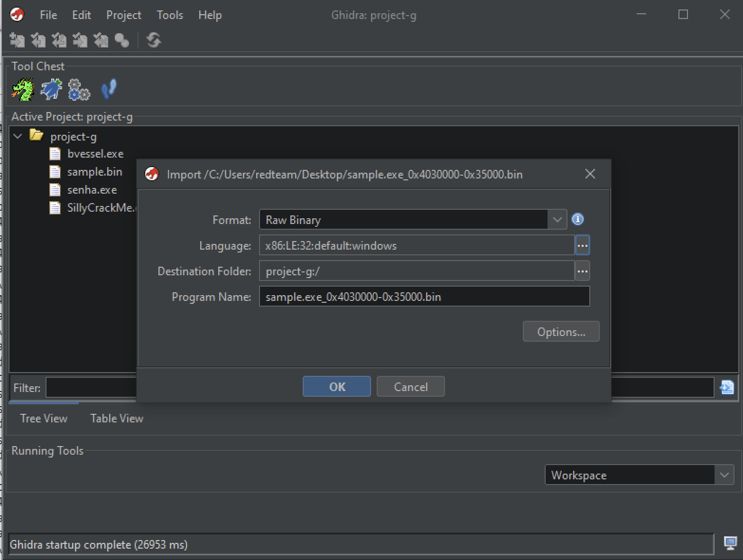Browse for Language with ellipsis button
The height and width of the screenshot is (560, 743).
pos(582,245)
